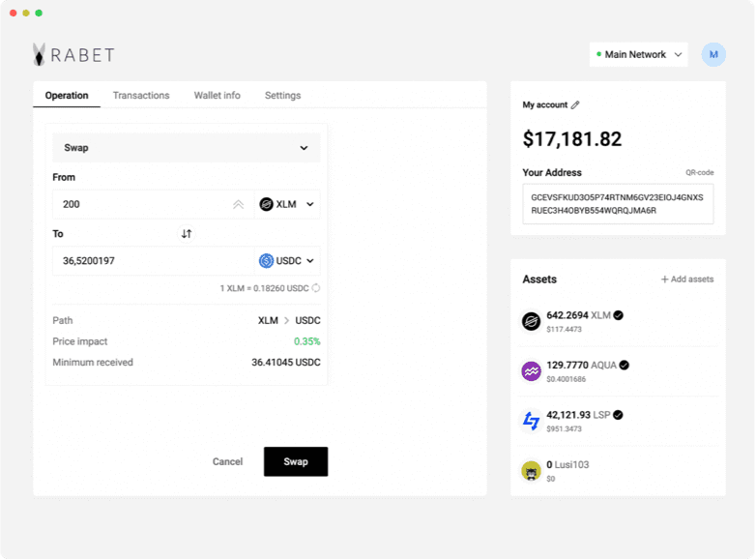
Task: Open the XLM From asset selector
Action: pyautogui.click(x=287, y=204)
